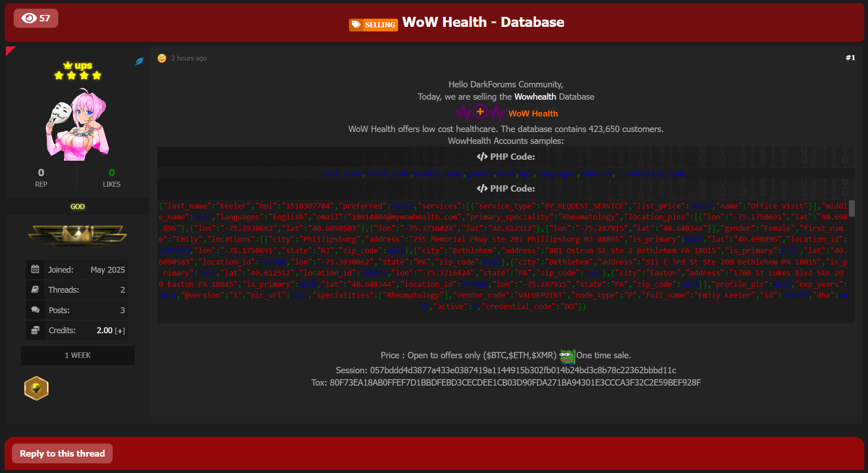The height and width of the screenshot is (473, 868).
Task: Click the Credits value 2.00
Action: point(105,331)
